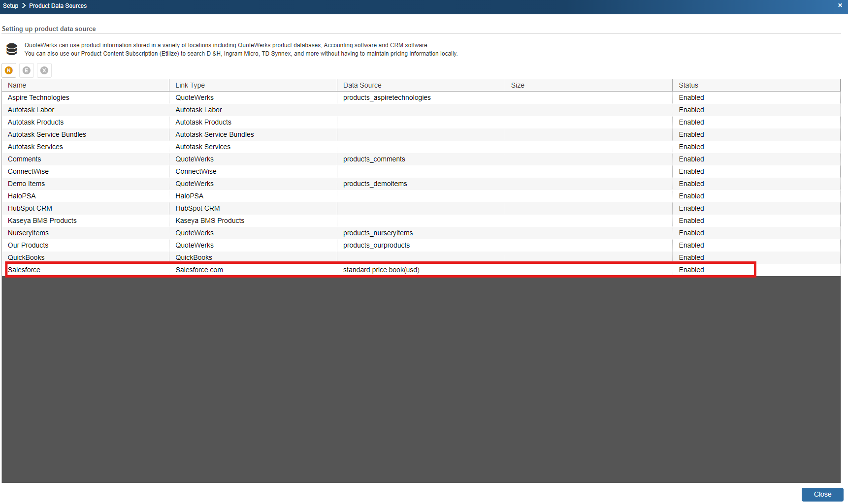Click the Edit data source icon
The width and height of the screenshot is (848, 504).
[27, 70]
